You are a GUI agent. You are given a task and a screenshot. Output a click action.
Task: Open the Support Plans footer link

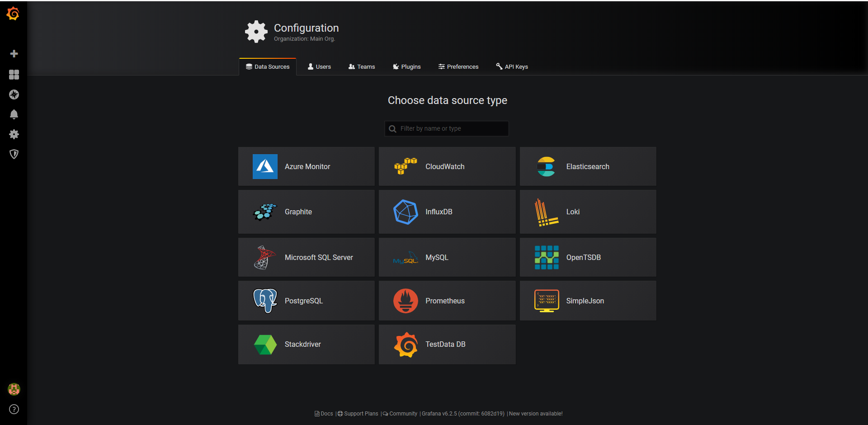click(x=358, y=414)
